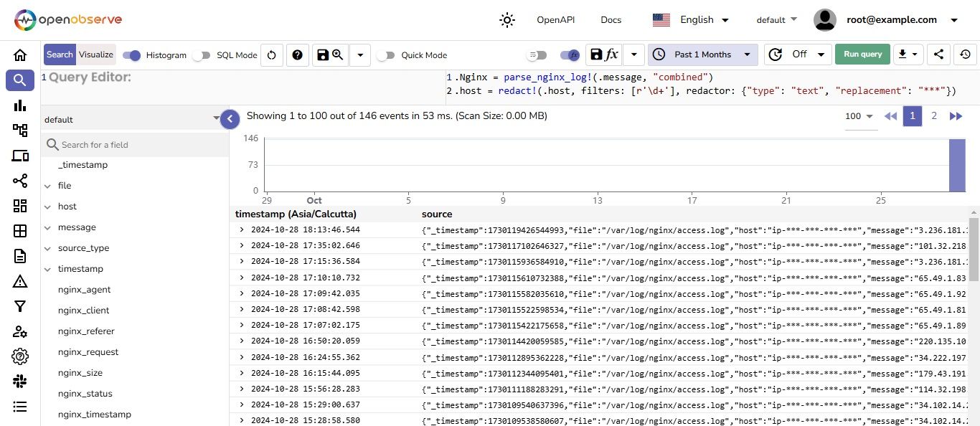Expand the host field in the field list
980x426 pixels.
[47, 207]
